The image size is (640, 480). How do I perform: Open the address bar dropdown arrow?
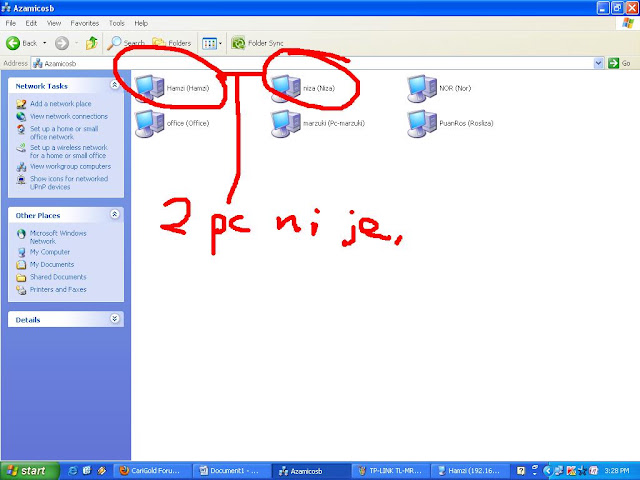[x=598, y=63]
